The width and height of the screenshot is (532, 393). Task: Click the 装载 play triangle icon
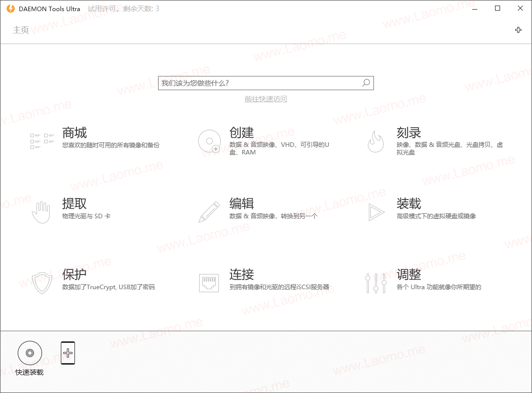coord(376,212)
